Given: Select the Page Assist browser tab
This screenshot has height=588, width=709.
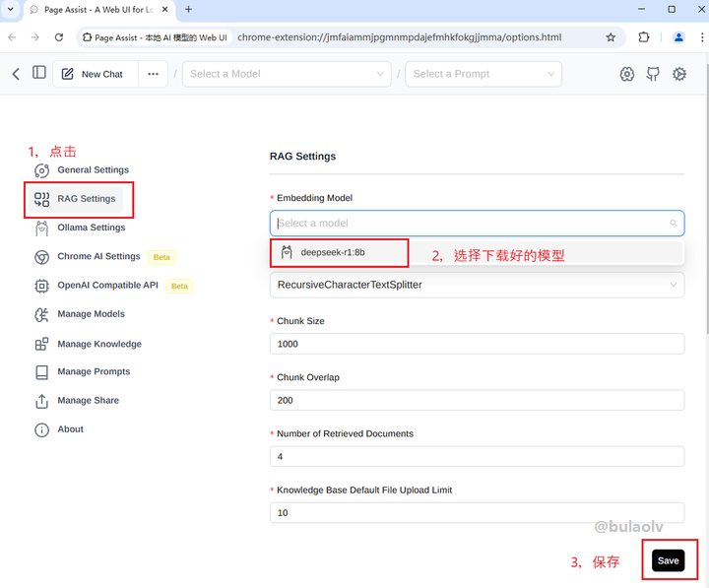Looking at the screenshot, I should 98,10.
